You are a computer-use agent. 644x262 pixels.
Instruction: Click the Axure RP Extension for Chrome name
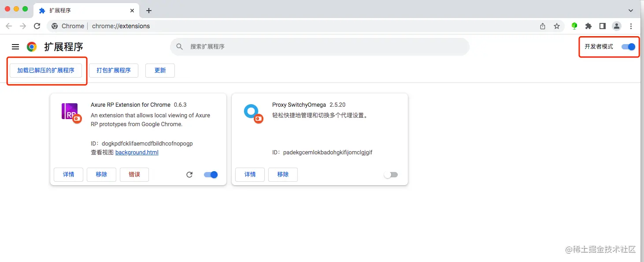pos(130,105)
